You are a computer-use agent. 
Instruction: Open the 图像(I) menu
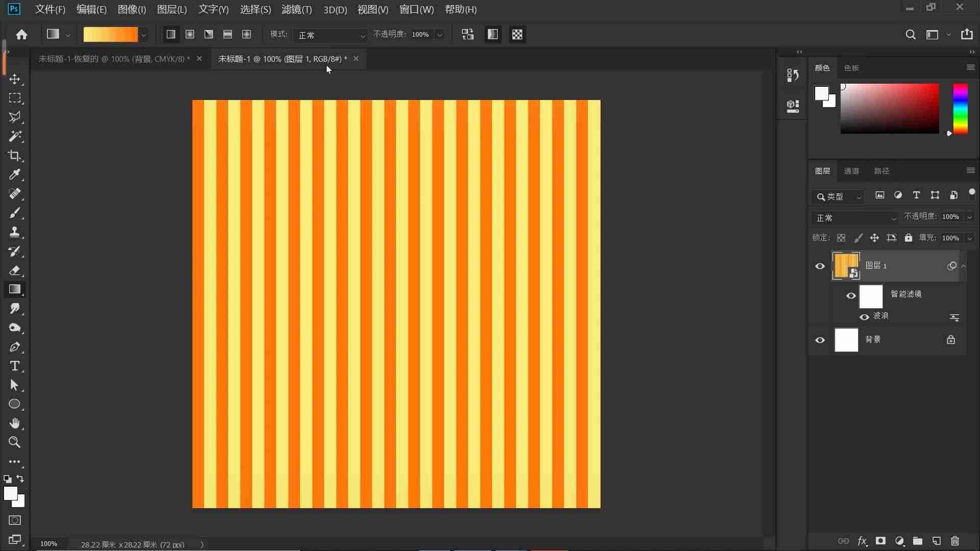(132, 9)
